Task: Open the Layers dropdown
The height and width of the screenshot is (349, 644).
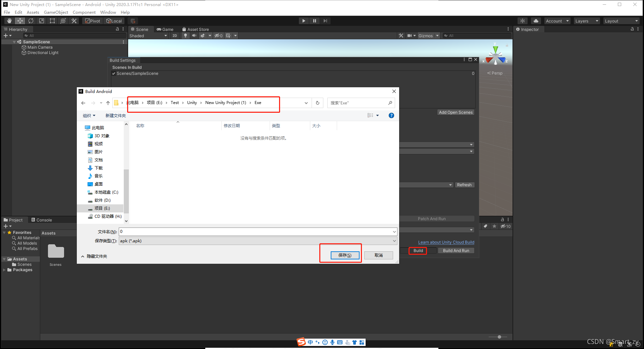Action: tap(587, 21)
